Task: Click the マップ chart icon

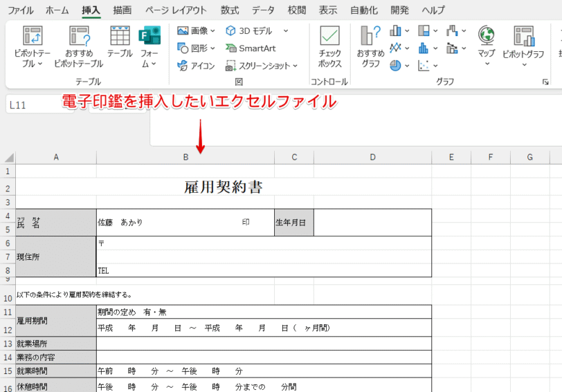Action: click(x=487, y=35)
